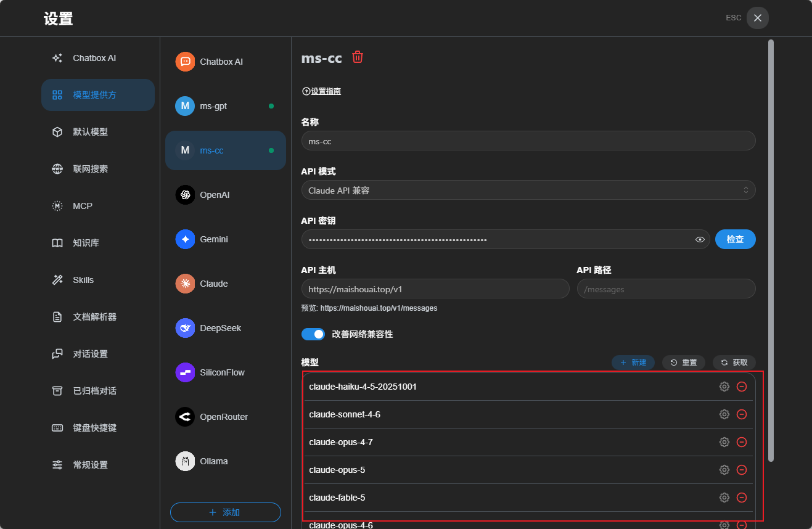This screenshot has width=812, height=529.
Task: Click the 重置 models button
Action: 684,363
